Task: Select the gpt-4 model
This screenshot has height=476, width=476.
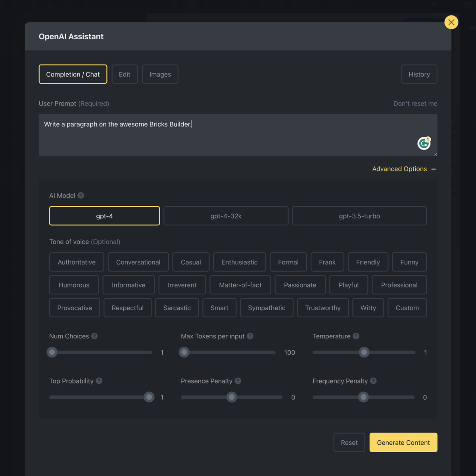Action: pyautogui.click(x=105, y=216)
